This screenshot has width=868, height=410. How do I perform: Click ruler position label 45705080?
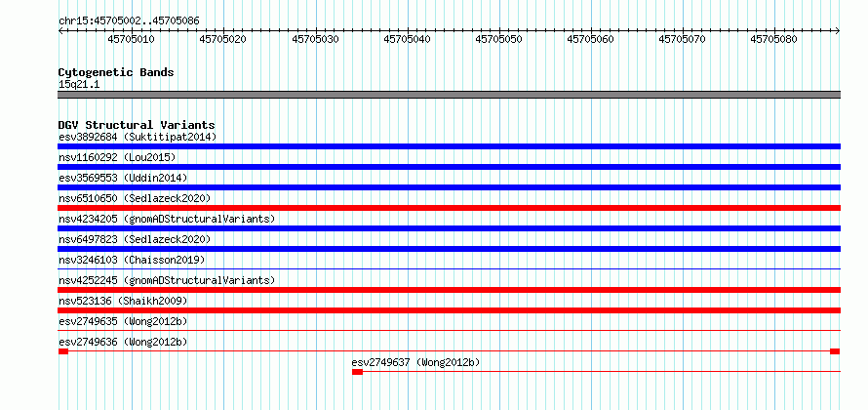(774, 39)
